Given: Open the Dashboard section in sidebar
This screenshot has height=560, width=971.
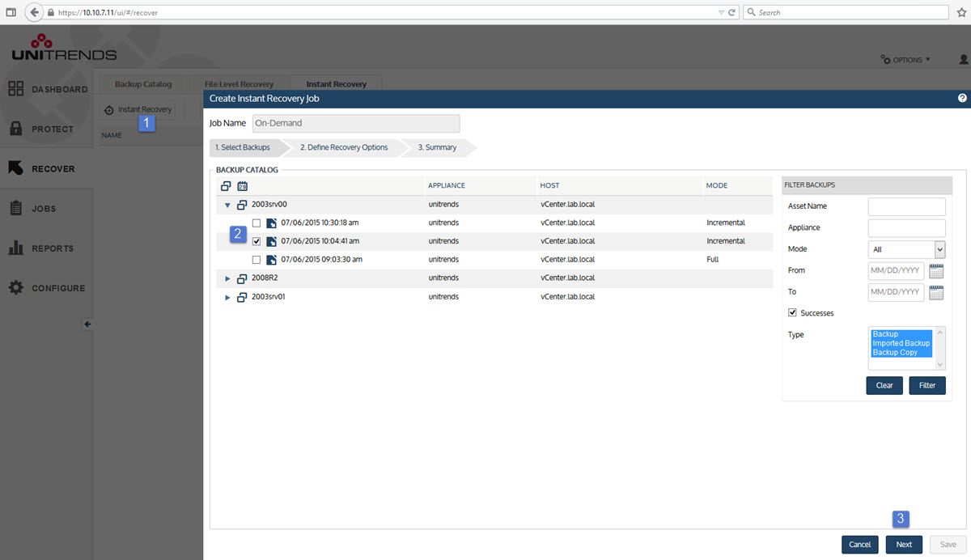Looking at the screenshot, I should 46,89.
